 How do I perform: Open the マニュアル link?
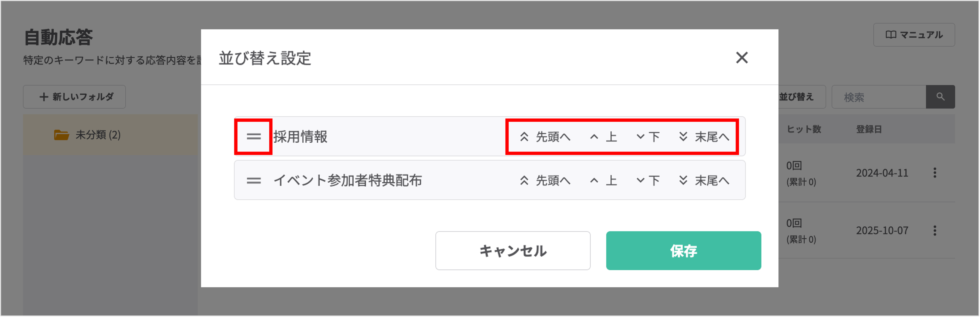(914, 35)
